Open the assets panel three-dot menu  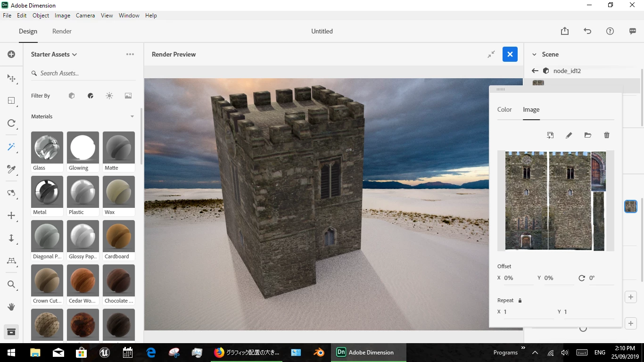[130, 54]
